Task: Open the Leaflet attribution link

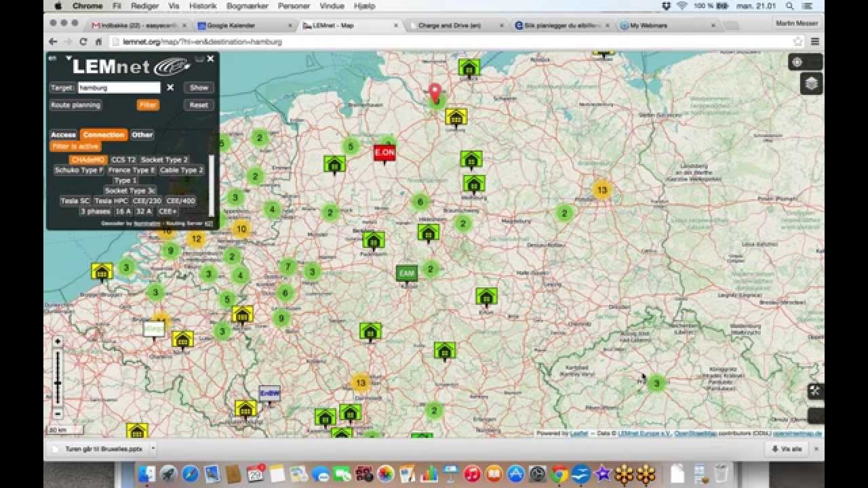Action: click(x=578, y=434)
